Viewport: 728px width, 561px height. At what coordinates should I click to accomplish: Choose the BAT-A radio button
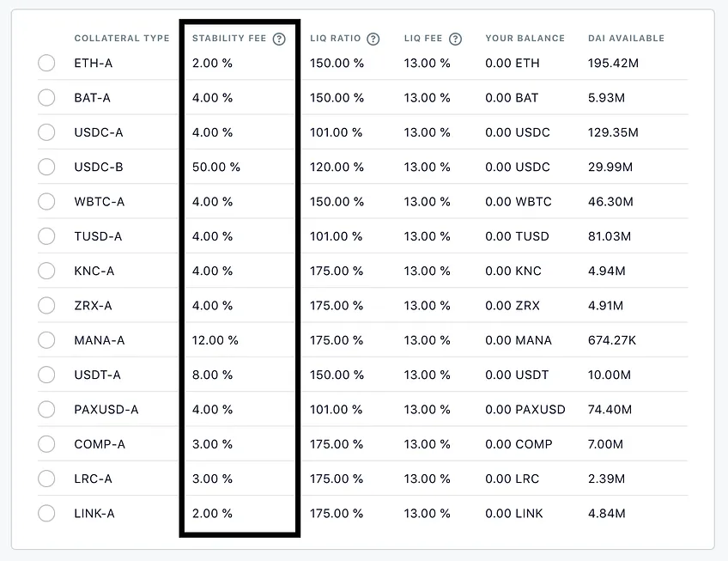[x=46, y=98]
